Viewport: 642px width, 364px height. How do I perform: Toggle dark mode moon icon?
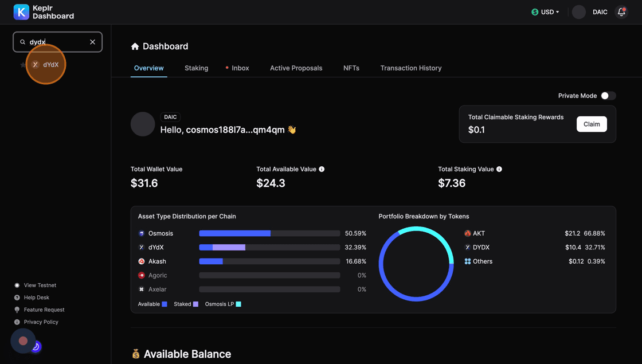36,346
